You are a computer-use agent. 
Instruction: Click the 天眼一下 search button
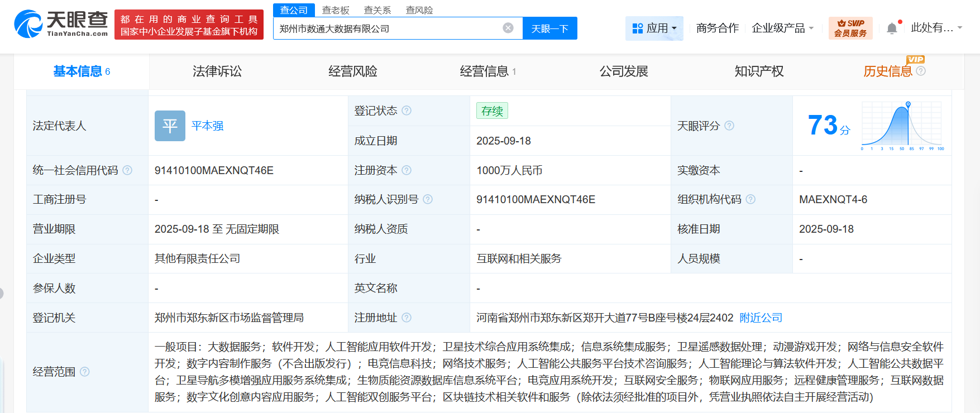(549, 28)
